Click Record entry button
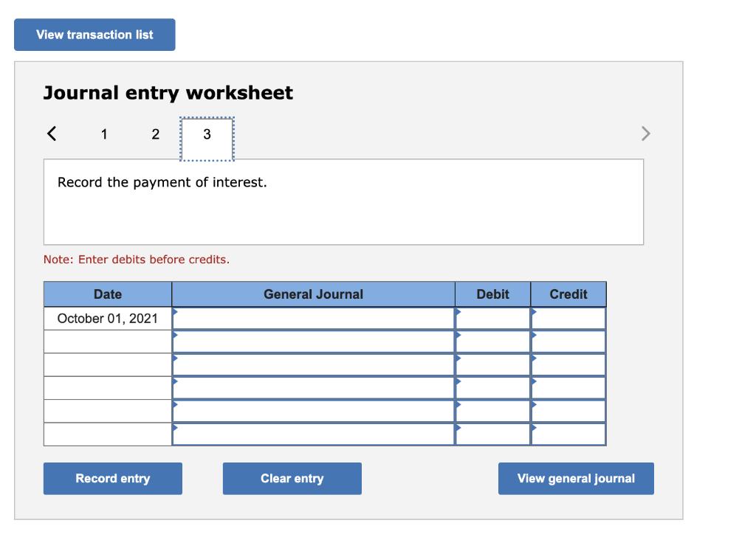 point(113,478)
